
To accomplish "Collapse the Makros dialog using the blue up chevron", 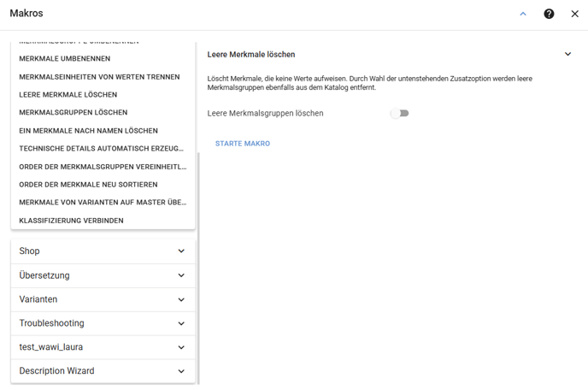I will coord(523,14).
